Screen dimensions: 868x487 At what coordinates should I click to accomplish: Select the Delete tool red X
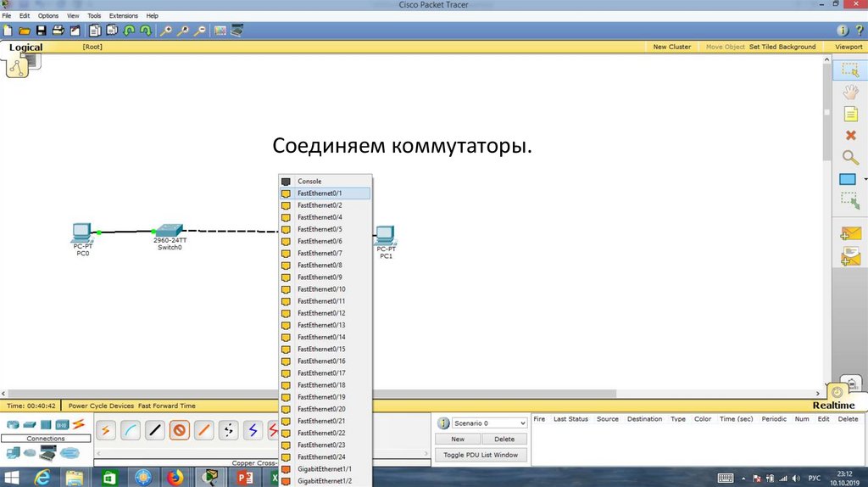coord(850,135)
